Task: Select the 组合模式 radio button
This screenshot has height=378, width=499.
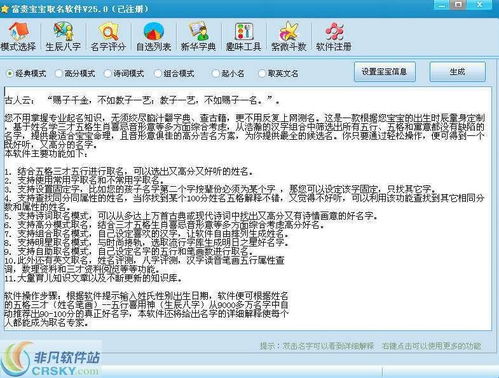Action: (157, 73)
